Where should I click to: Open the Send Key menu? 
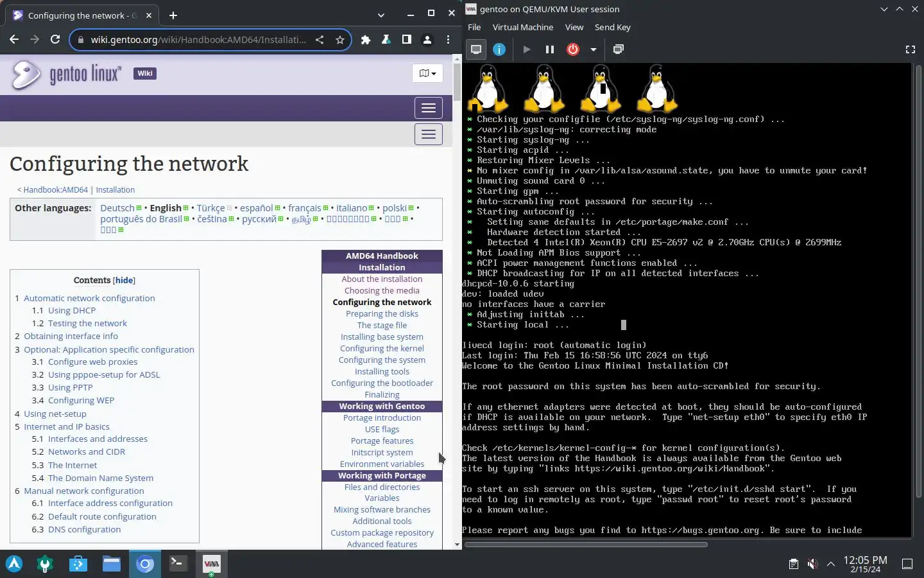coord(612,27)
